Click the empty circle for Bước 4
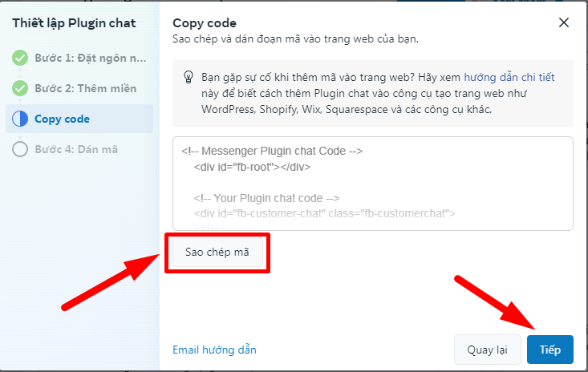Screen dimensions: 588x372 click(20, 149)
